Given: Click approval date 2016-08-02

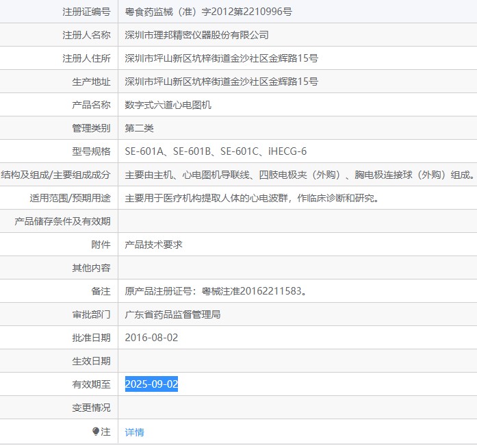Looking at the screenshot, I should click(x=151, y=338).
